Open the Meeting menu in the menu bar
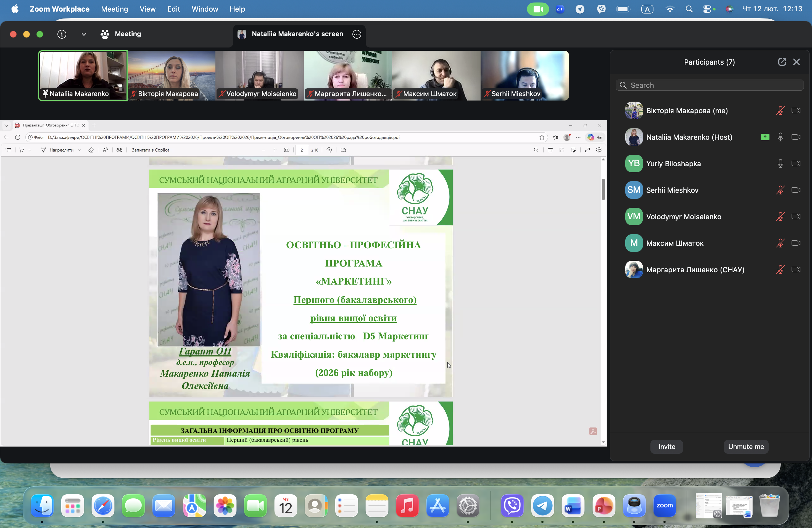812x528 pixels. [114, 9]
